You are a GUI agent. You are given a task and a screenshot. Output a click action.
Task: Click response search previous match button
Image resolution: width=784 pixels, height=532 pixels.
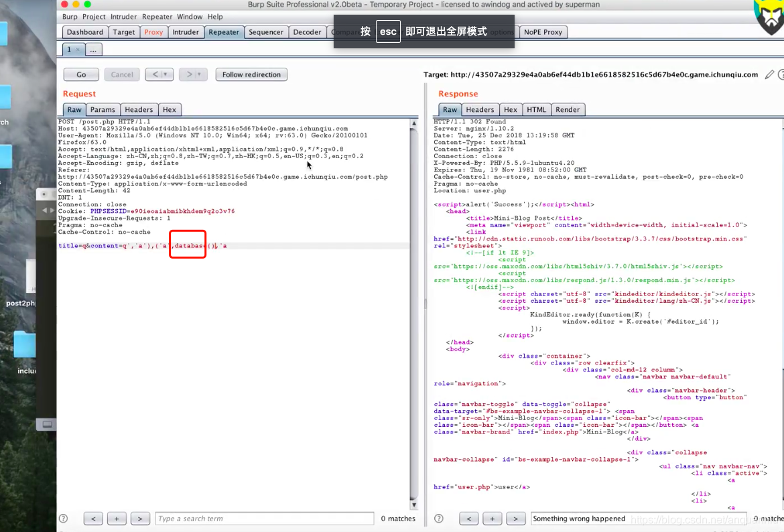tap(468, 519)
